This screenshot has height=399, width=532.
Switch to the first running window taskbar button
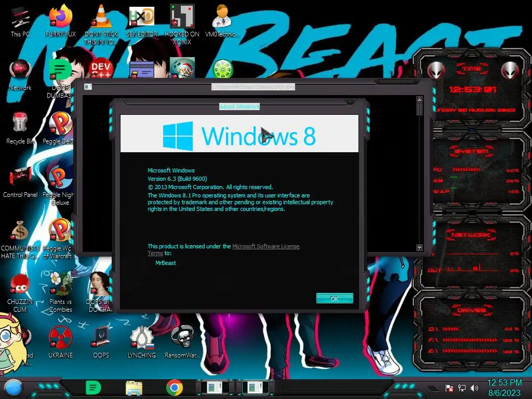[215, 388]
